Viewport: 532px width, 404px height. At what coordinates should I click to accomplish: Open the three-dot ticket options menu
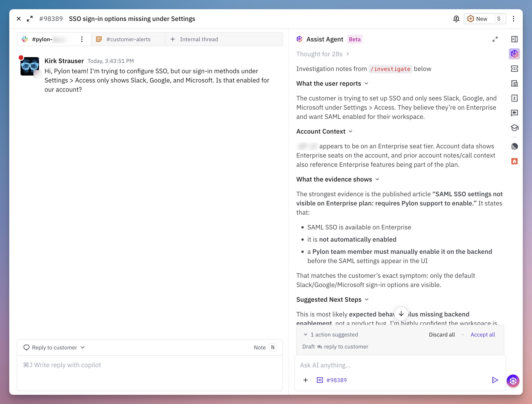(x=514, y=19)
